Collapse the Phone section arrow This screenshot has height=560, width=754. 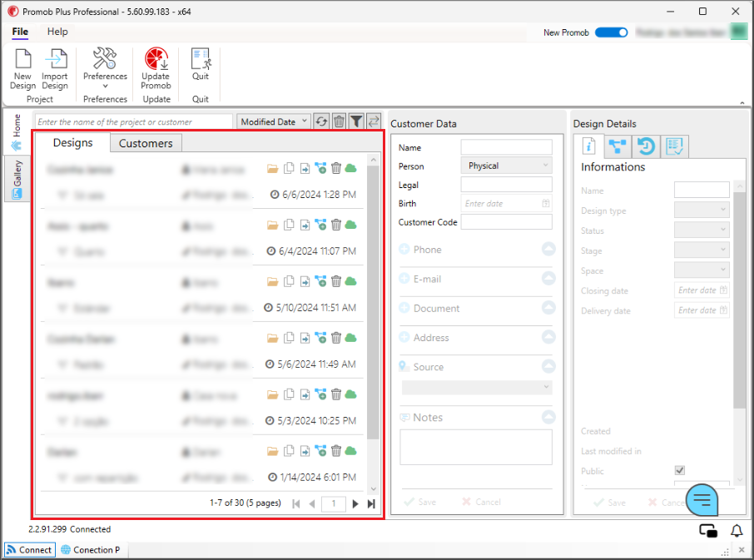(548, 249)
